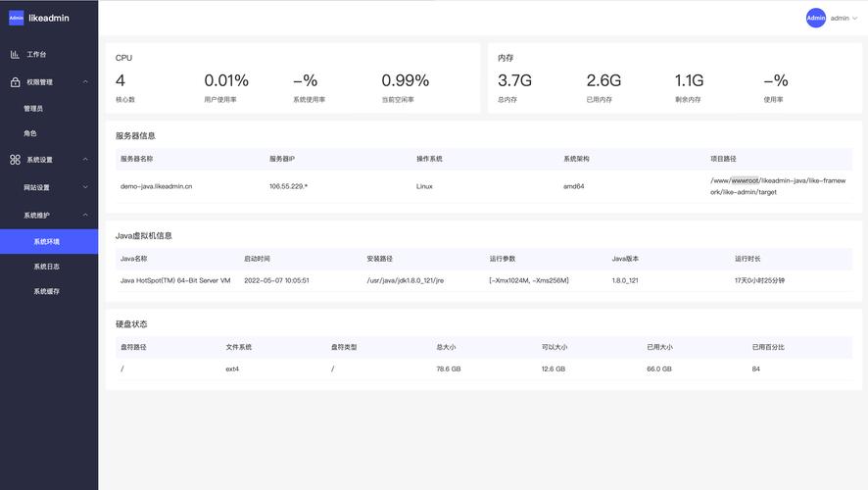Image resolution: width=868 pixels, height=490 pixels.
Task: Click the 权限管理 menu label
Action: coord(40,82)
